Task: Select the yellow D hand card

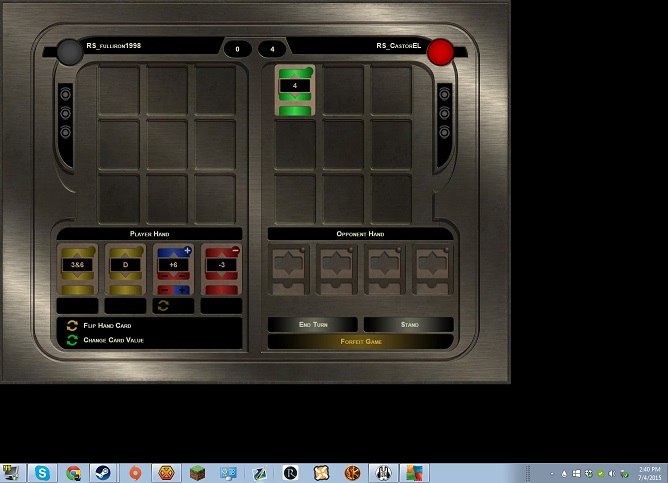Action: point(125,268)
